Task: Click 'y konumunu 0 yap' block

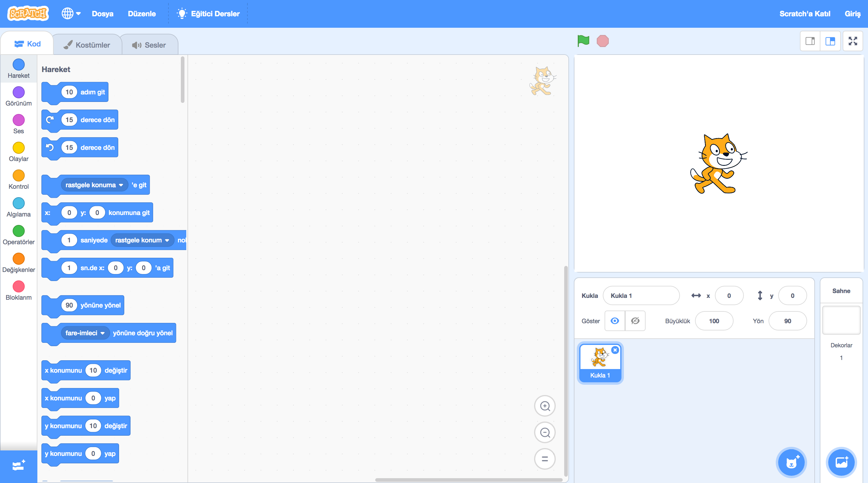Action: click(x=80, y=454)
